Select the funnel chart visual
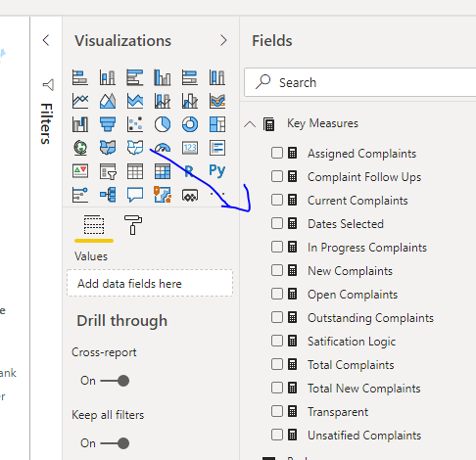This screenshot has width=476, height=460. tap(108, 124)
